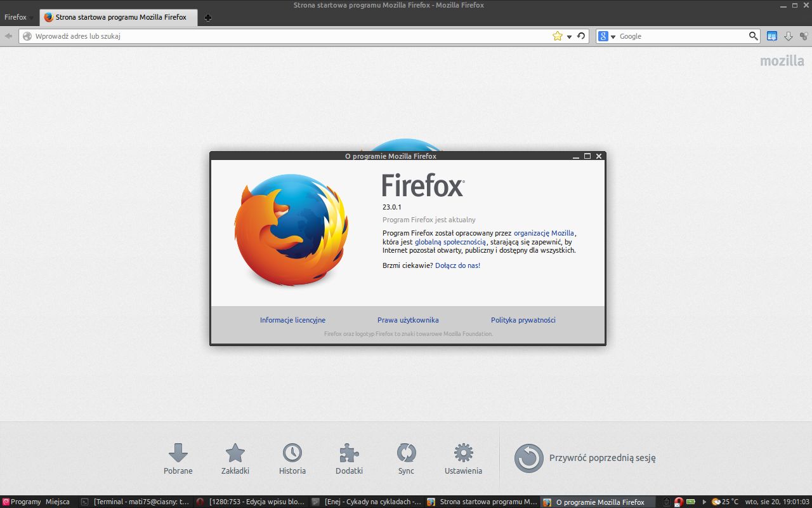Minimize the O programie Mozilla Firefox dialog
The height and width of the screenshot is (508, 812).
576,156
